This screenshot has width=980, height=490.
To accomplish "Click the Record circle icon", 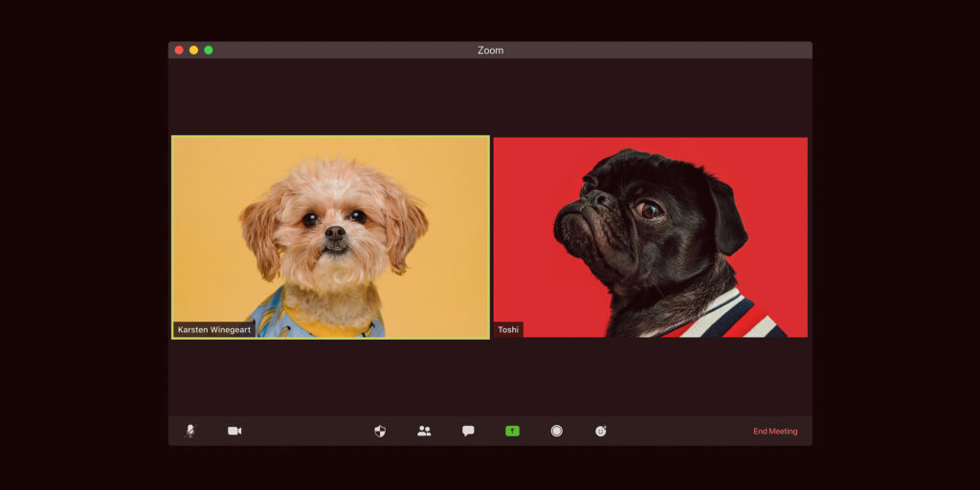I will tap(557, 431).
